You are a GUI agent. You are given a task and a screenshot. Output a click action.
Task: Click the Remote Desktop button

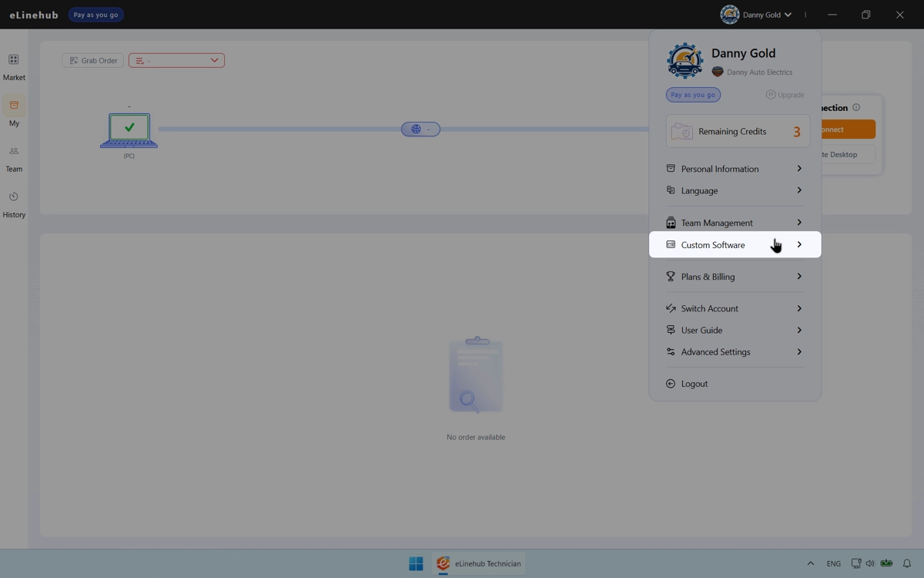click(849, 154)
